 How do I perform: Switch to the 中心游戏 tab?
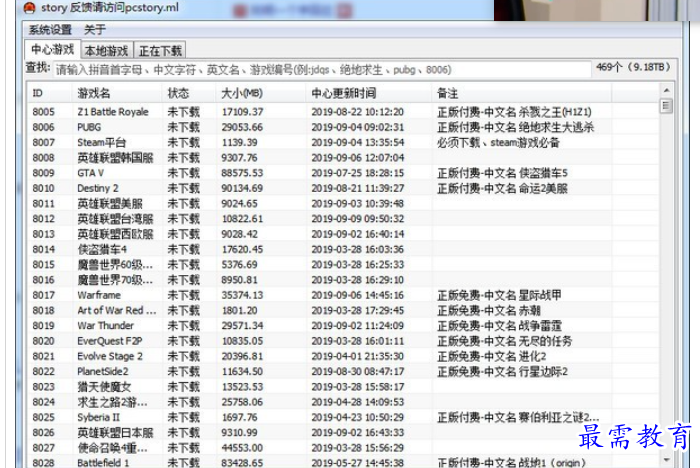[x=53, y=49]
